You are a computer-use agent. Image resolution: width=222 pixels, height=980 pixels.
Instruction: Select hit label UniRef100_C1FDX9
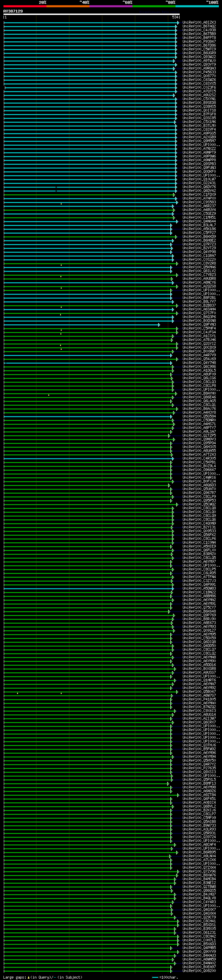coord(199,194)
